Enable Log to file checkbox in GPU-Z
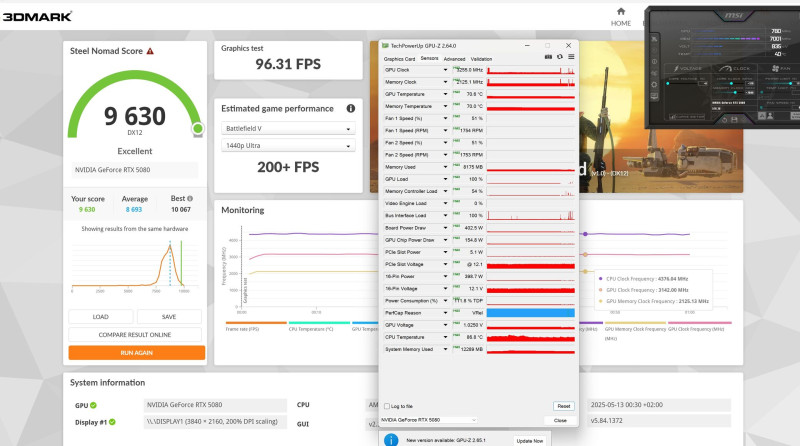Viewport: 800px width, 446px height. pos(387,406)
